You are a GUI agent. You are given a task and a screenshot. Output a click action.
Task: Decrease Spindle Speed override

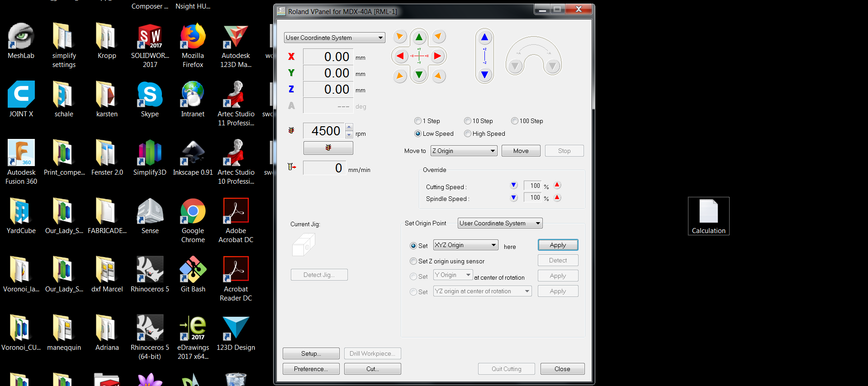(x=514, y=197)
